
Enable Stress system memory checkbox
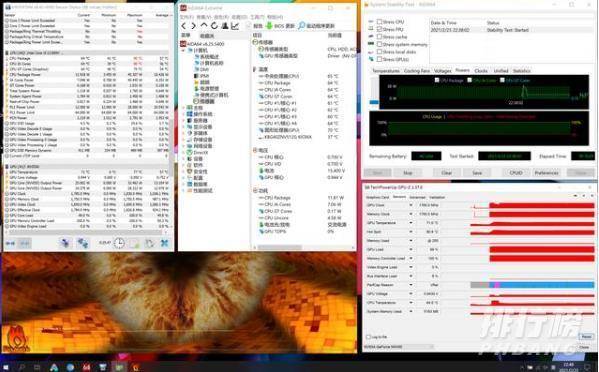[x=379, y=44]
